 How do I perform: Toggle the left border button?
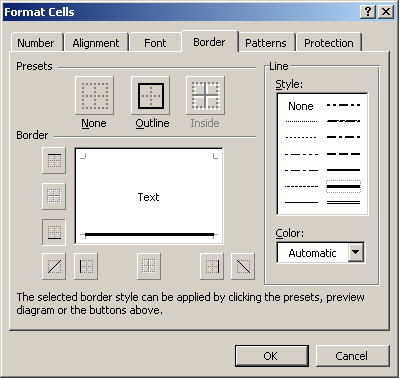86,266
